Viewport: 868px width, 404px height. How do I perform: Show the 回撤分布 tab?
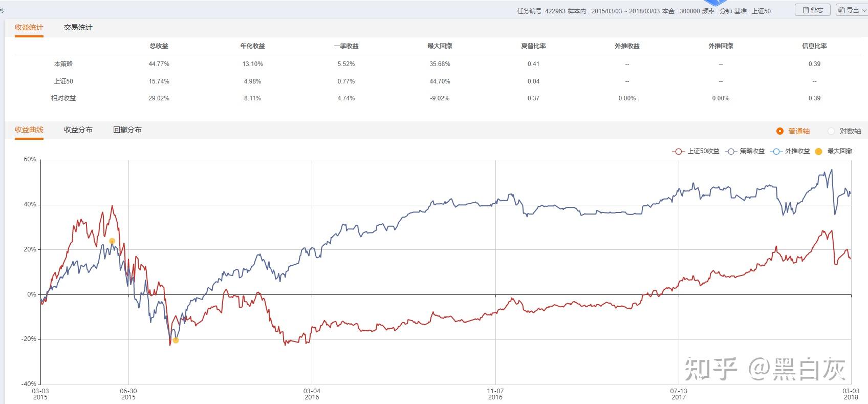point(127,130)
